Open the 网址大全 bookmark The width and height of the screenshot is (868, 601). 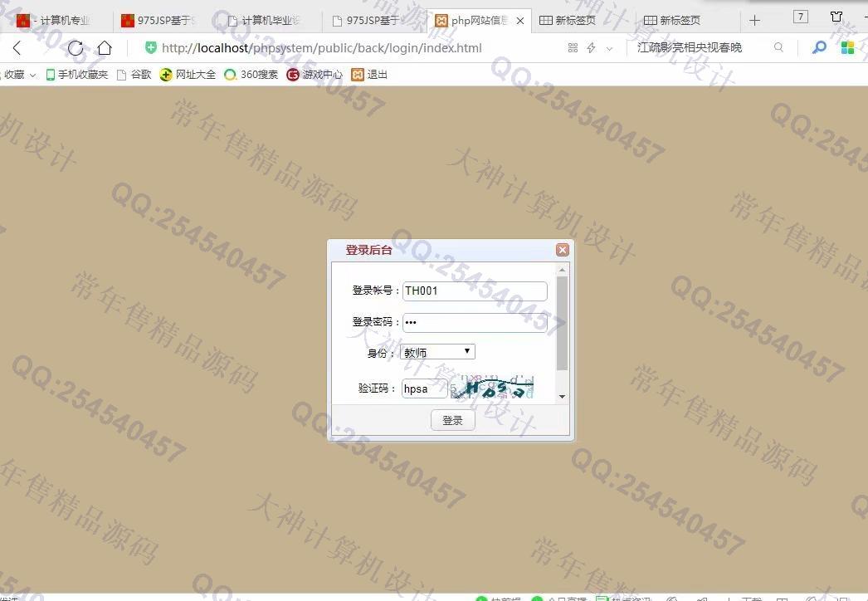[x=188, y=74]
